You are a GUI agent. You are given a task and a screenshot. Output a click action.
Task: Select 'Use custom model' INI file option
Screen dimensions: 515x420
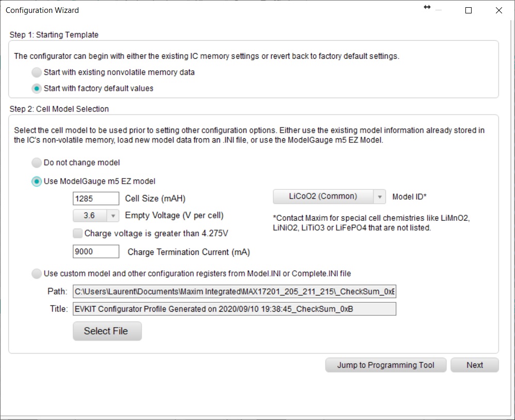point(37,273)
